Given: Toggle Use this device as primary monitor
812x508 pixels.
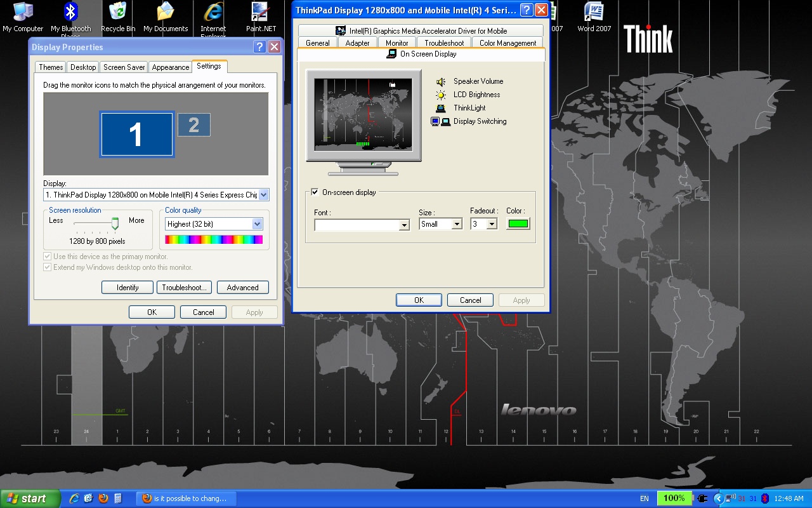Looking at the screenshot, I should (x=47, y=257).
